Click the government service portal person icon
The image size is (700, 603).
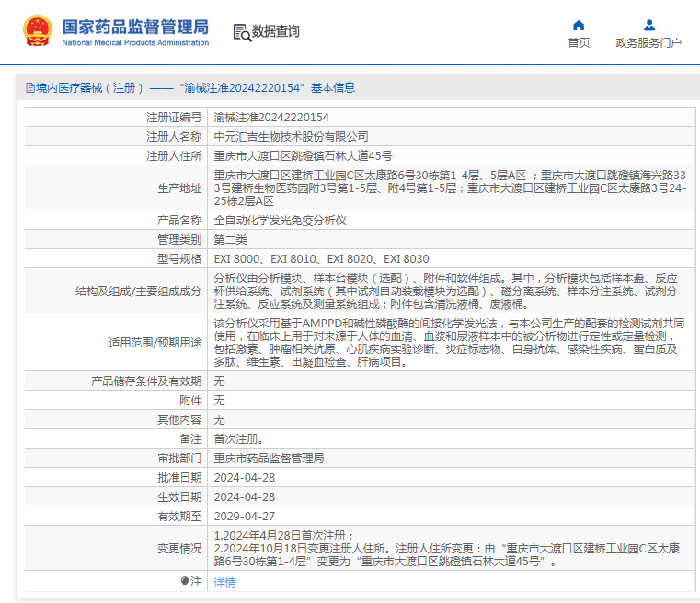pos(649,25)
